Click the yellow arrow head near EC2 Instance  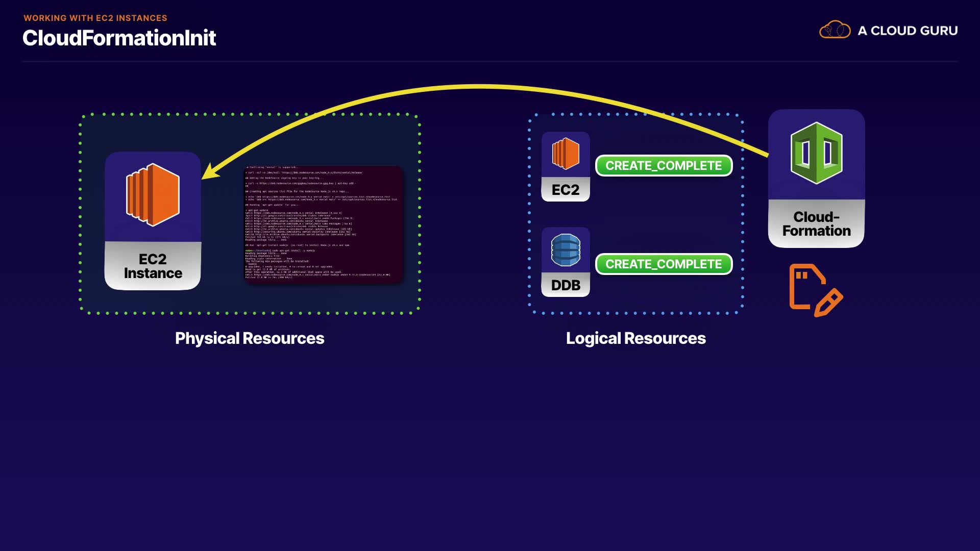[x=209, y=172]
